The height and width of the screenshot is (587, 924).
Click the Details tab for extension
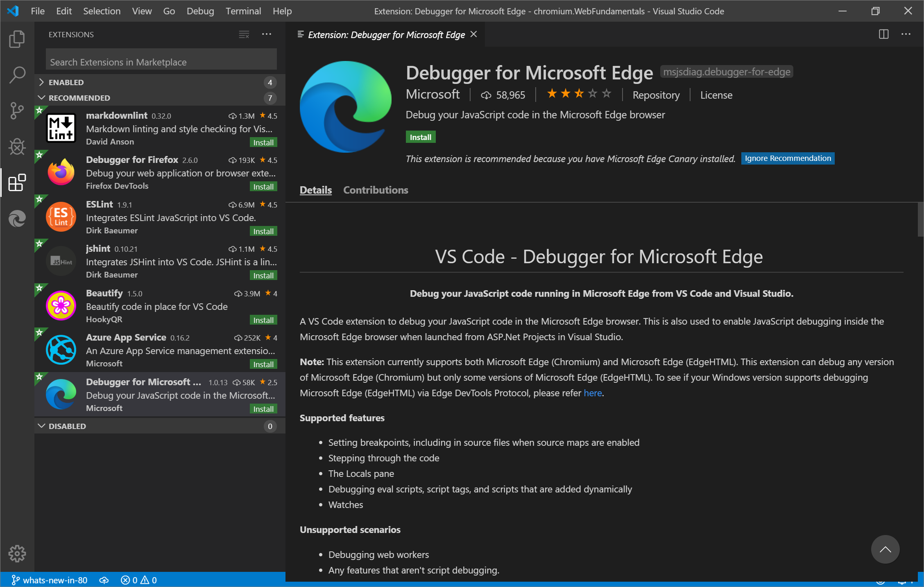pyautogui.click(x=316, y=190)
